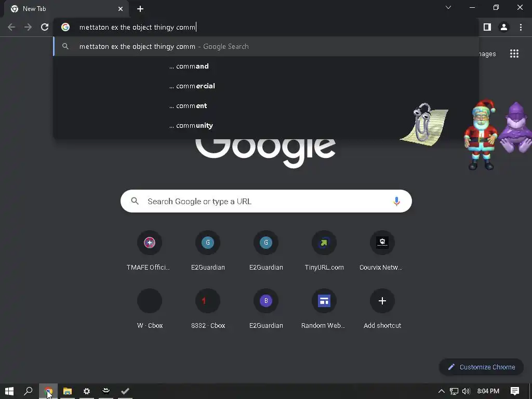The image size is (532, 399).
Task: Open the Courvix Netw... shortcut
Action: pos(382,251)
